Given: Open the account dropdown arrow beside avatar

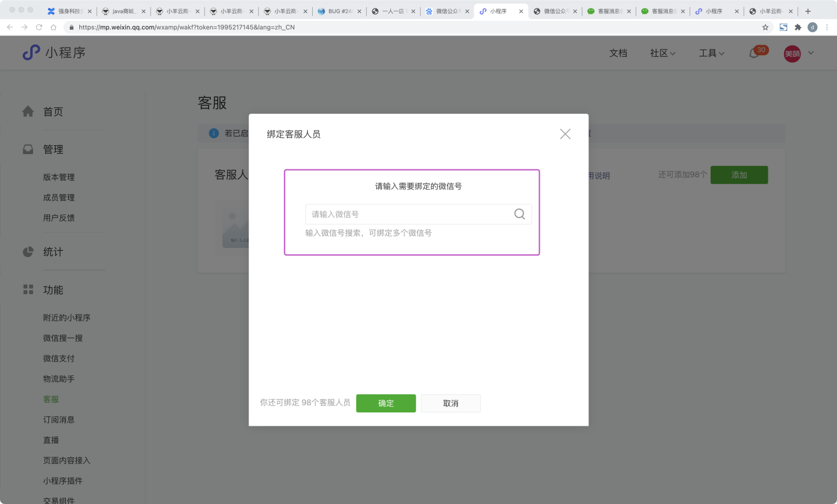Looking at the screenshot, I should point(811,53).
